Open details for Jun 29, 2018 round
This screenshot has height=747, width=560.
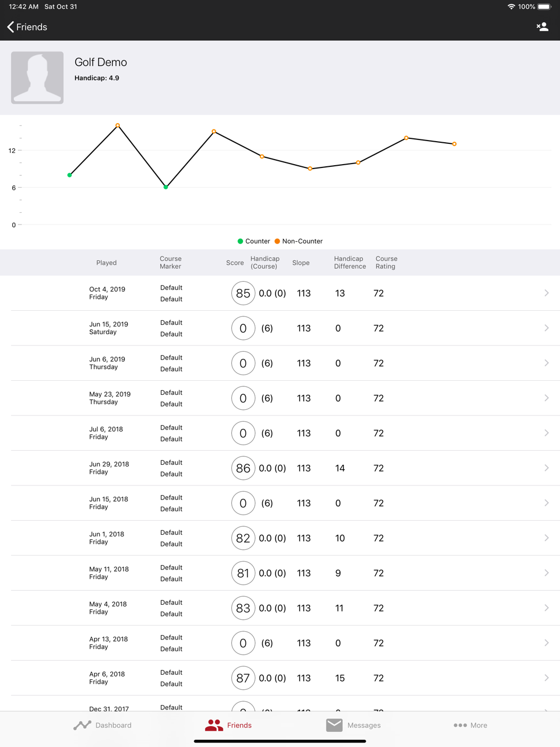click(x=280, y=468)
